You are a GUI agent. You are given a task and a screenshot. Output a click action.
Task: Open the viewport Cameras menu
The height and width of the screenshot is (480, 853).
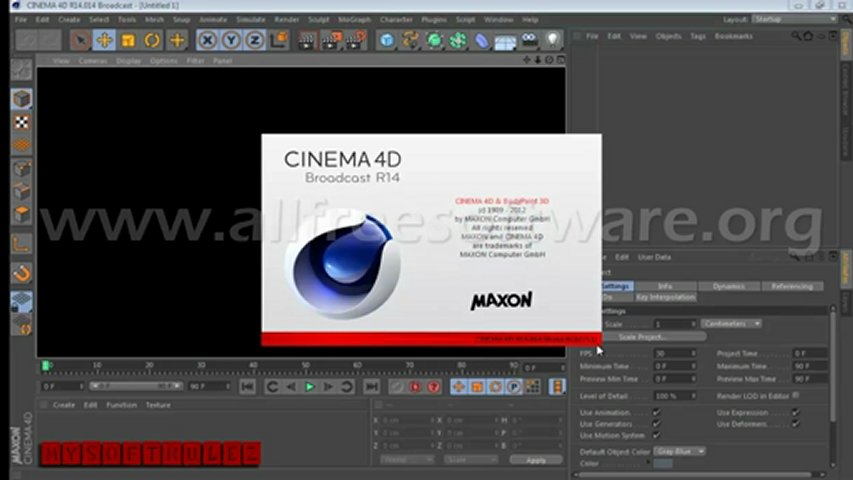93,61
